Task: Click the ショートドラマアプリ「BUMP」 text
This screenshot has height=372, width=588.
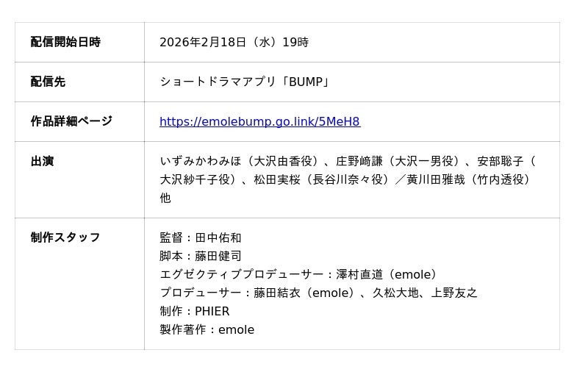Action: 245,82
